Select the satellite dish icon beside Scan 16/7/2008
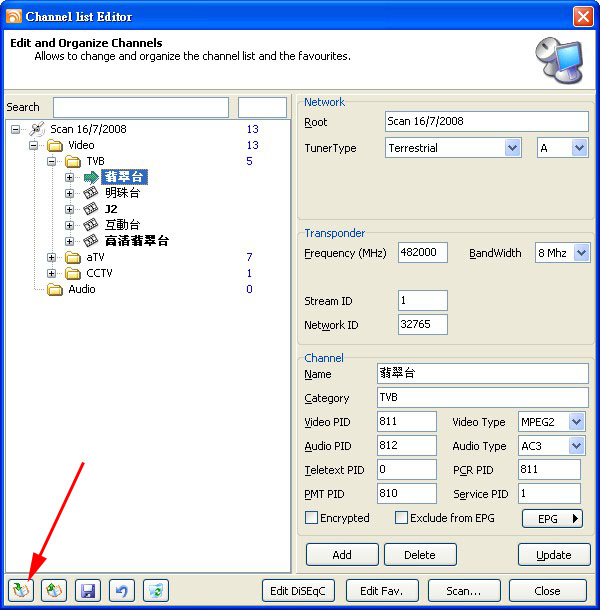 pyautogui.click(x=38, y=129)
